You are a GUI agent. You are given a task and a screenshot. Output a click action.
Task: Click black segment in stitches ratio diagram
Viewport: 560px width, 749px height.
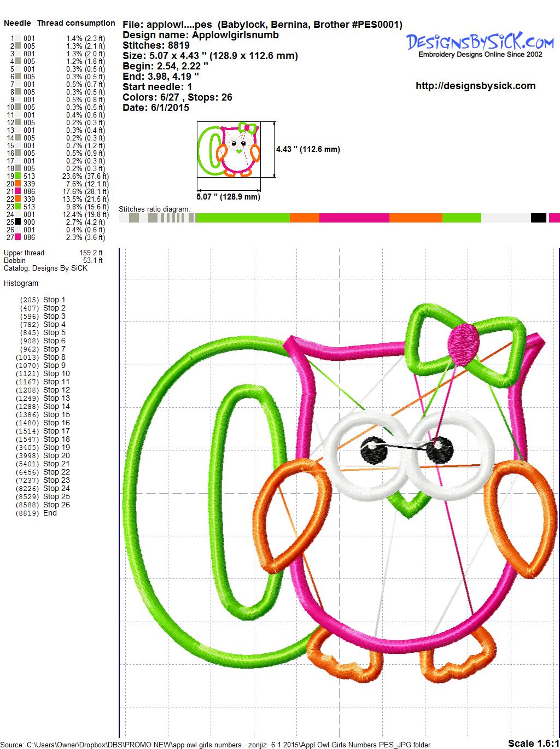click(538, 218)
